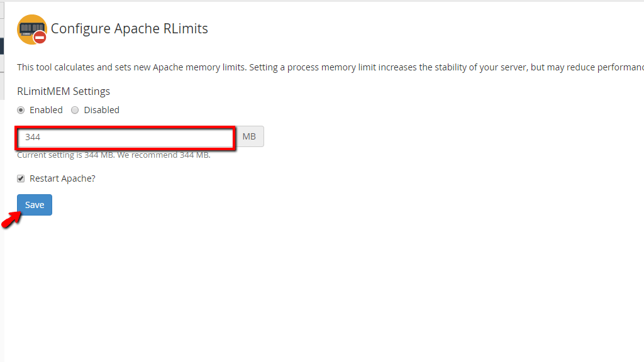The image size is (644, 362).
Task: Click the Configure Apache RLimits icon
Action: (32, 30)
